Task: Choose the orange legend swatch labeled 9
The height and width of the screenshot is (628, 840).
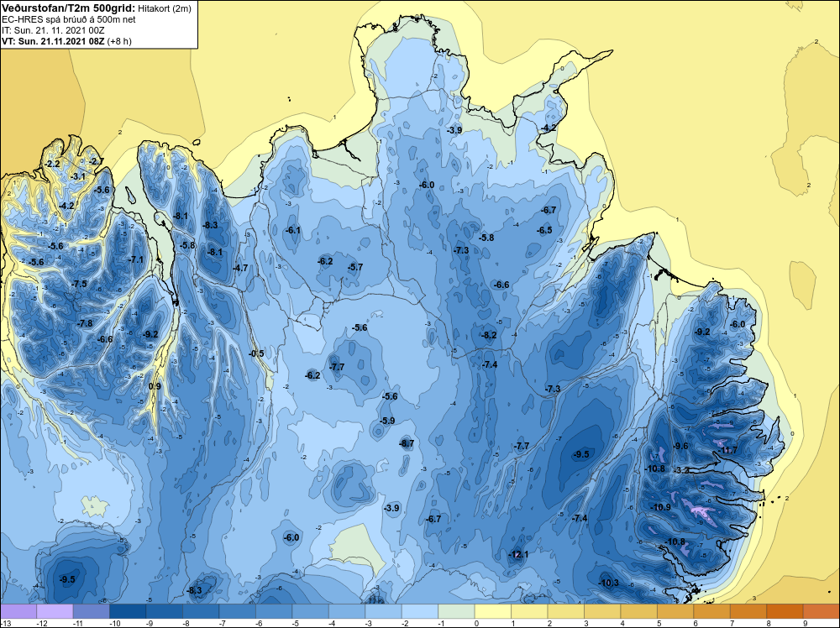Action: (x=821, y=611)
